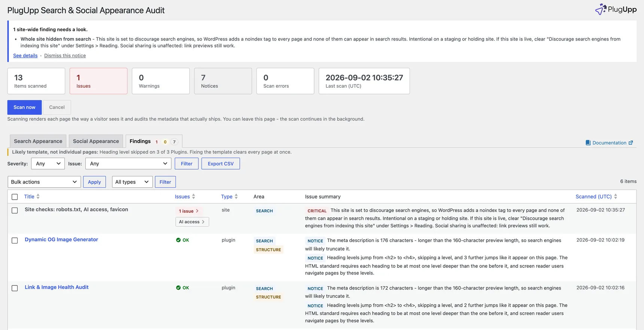Click the "6 items" count text
This screenshot has width=644, height=330.
coord(628,181)
